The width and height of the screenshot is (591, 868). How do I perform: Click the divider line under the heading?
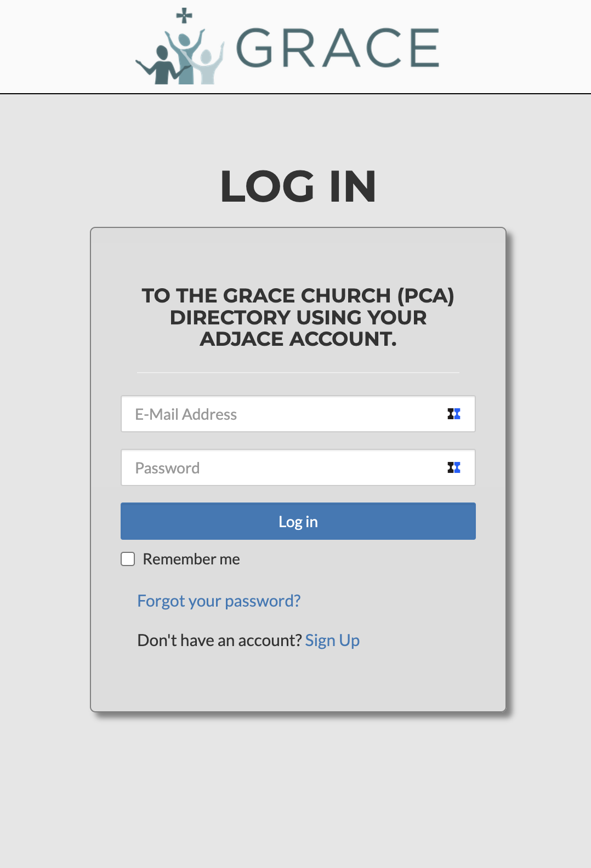click(x=298, y=373)
